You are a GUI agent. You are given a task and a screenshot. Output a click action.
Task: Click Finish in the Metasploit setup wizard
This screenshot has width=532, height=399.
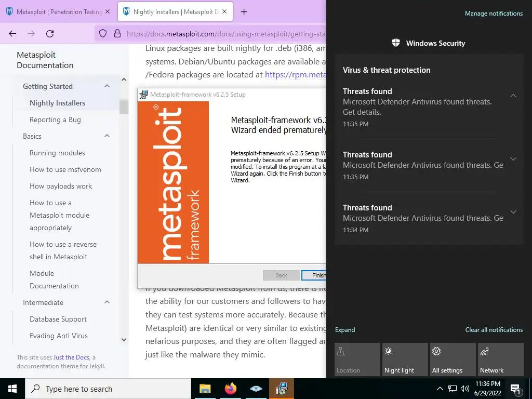point(314,275)
